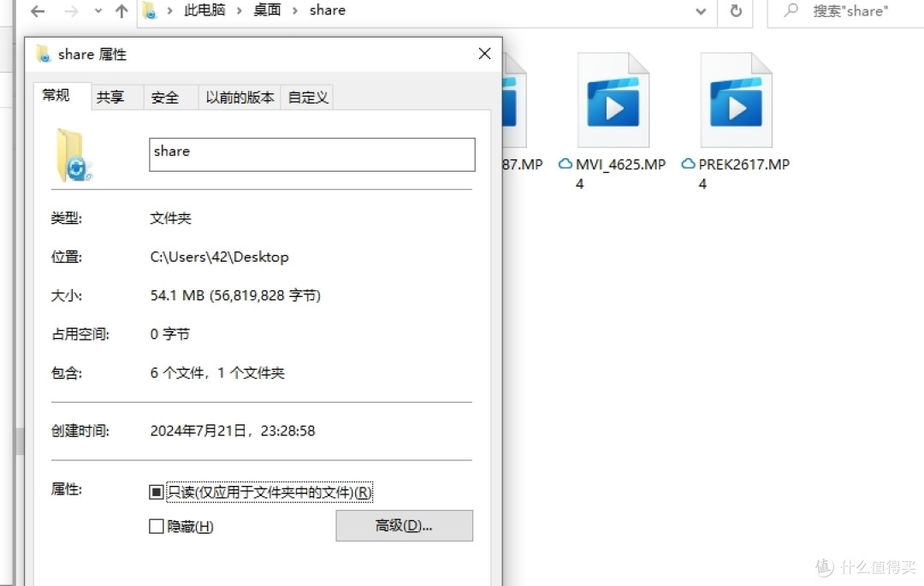Open address bar history dropdown
The image size is (924, 586).
(701, 10)
